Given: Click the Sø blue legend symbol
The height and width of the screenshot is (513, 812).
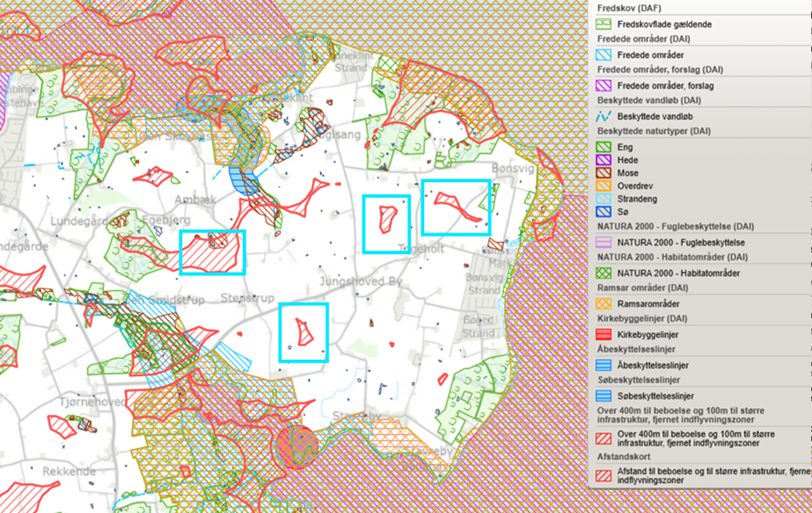Looking at the screenshot, I should pyautogui.click(x=604, y=211).
